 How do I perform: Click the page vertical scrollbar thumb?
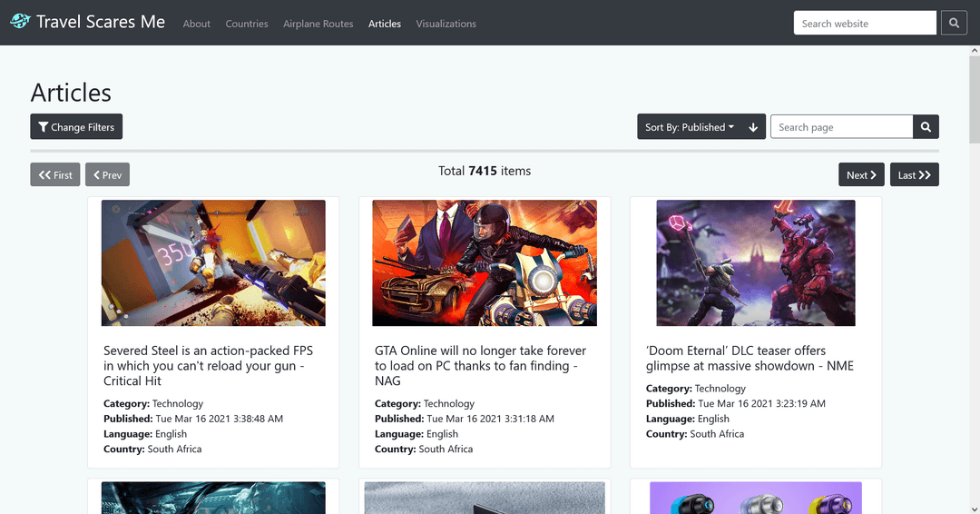975,99
